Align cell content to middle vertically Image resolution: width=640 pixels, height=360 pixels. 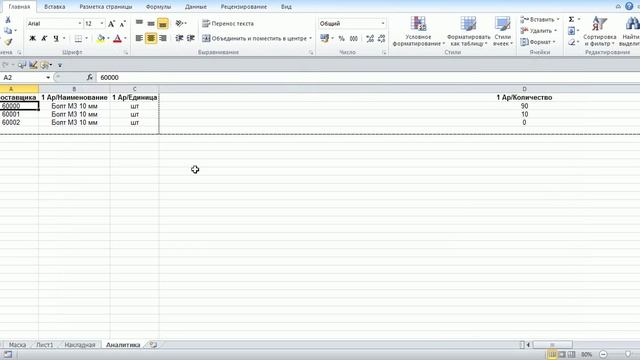(151, 24)
